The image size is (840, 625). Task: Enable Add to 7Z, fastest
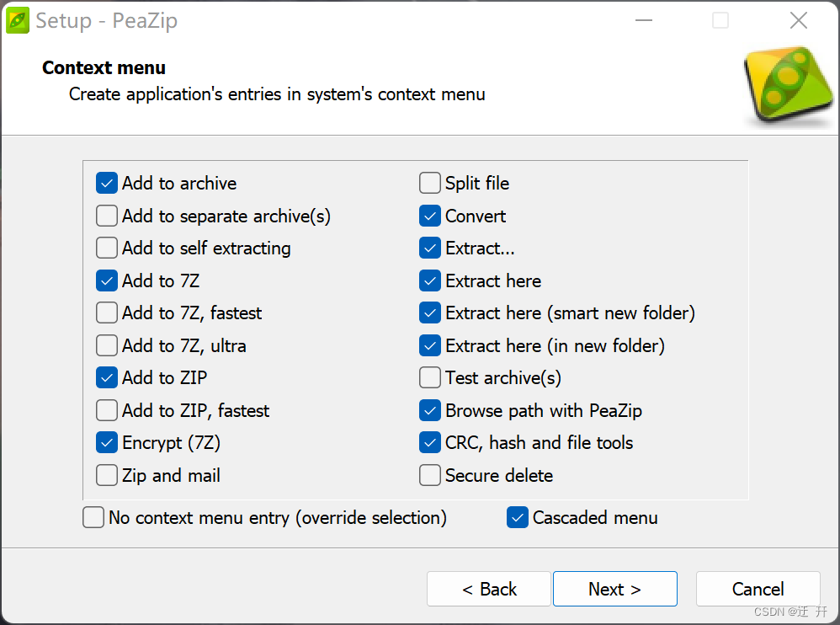106,312
